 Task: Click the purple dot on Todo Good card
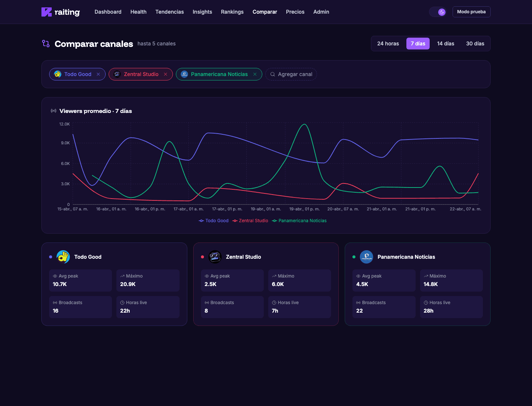pyautogui.click(x=51, y=257)
